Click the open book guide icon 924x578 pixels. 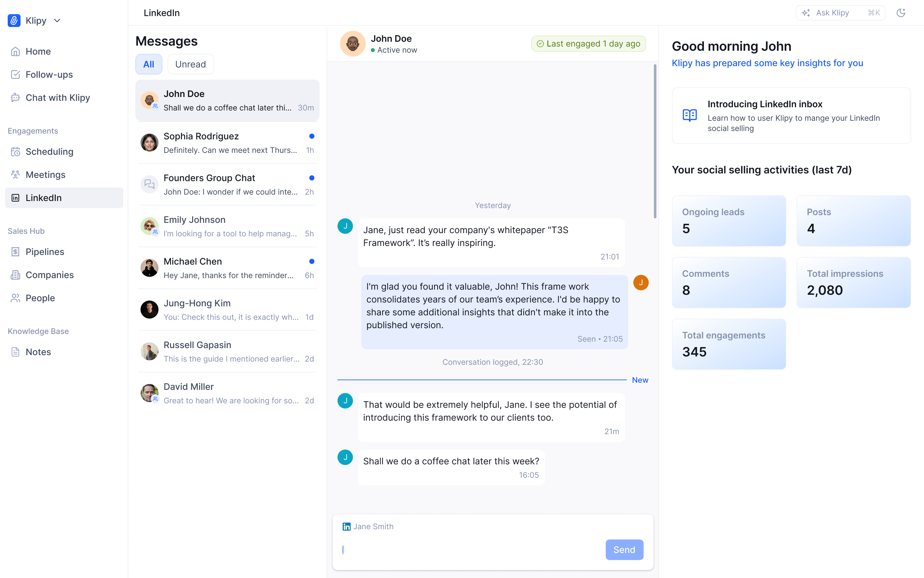[x=689, y=115]
